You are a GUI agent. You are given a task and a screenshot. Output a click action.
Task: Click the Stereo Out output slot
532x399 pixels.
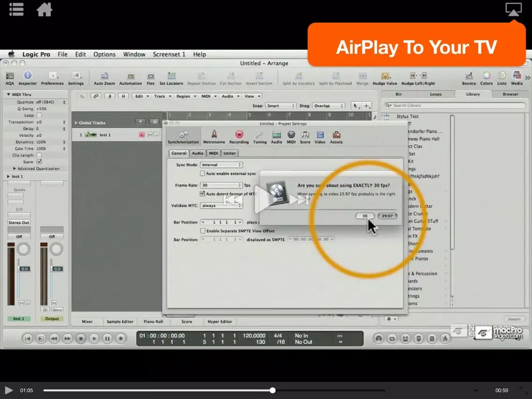pyautogui.click(x=19, y=222)
